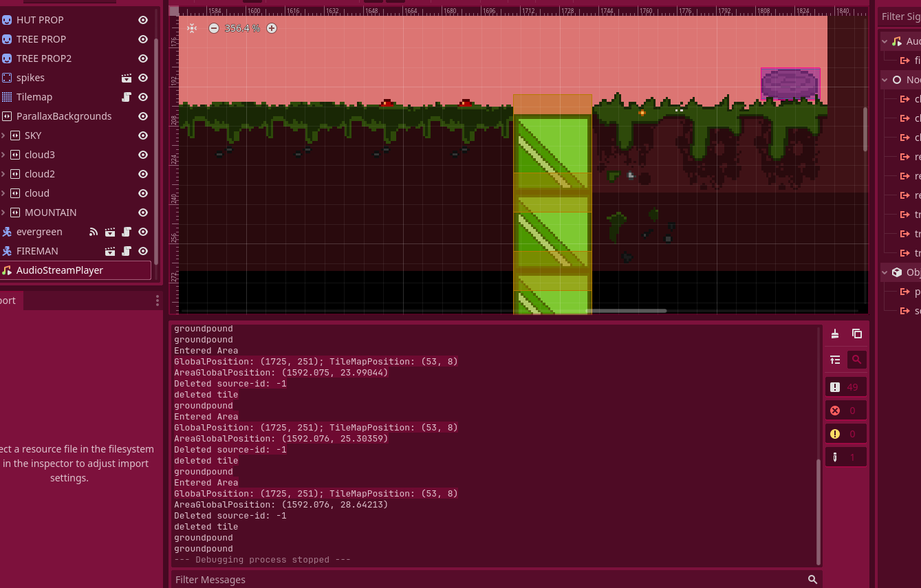This screenshot has height=588, width=921.
Task: Open the script attached to evergreen
Action: [x=127, y=232]
